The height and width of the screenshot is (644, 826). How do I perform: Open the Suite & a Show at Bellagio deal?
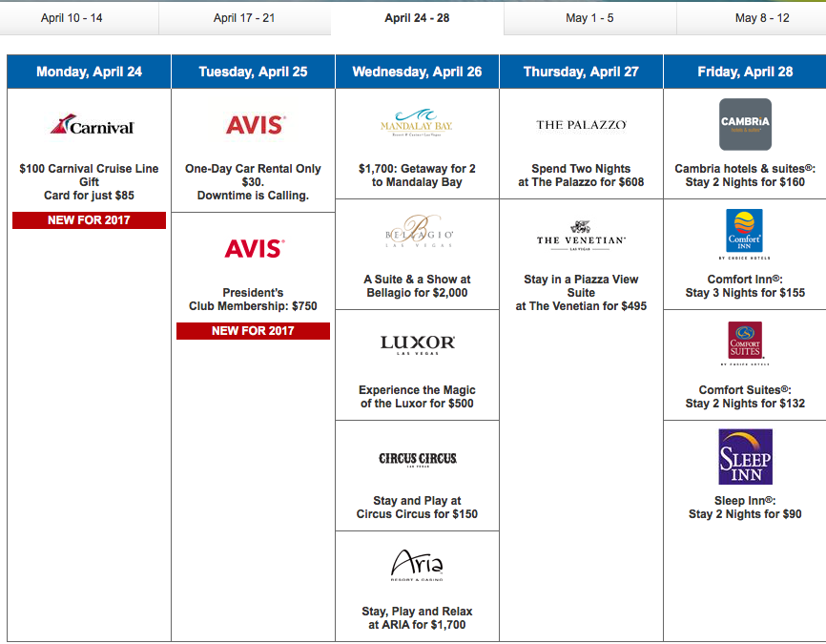coord(417,286)
